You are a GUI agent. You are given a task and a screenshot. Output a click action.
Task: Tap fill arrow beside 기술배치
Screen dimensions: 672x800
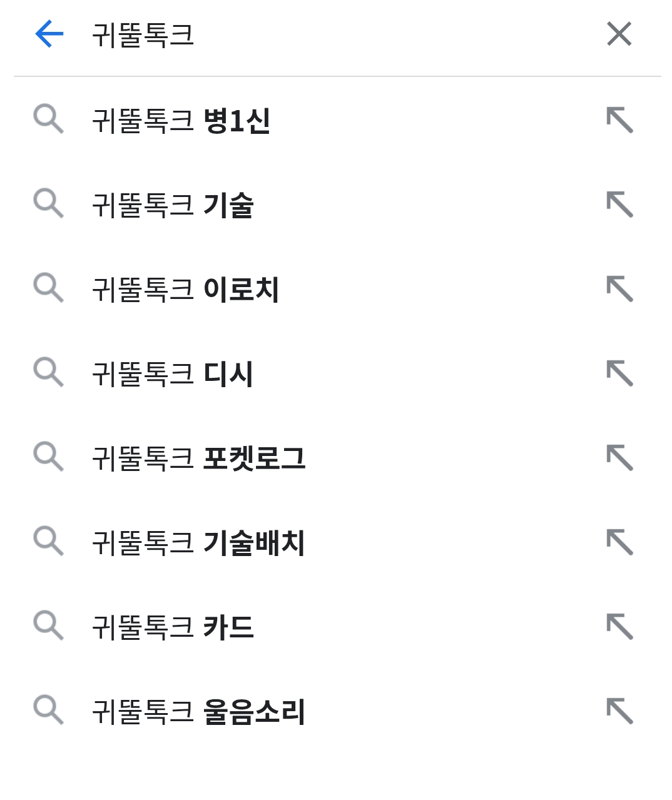(x=619, y=542)
